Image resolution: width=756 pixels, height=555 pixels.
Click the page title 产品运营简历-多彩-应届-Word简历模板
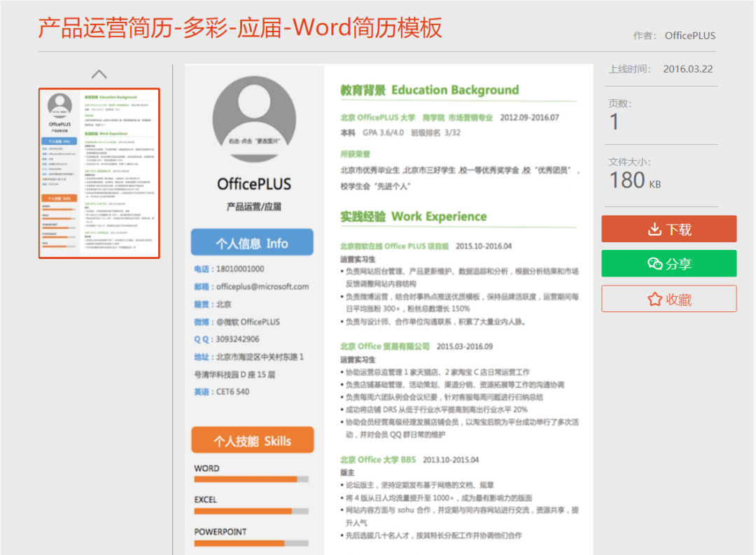pos(240,27)
